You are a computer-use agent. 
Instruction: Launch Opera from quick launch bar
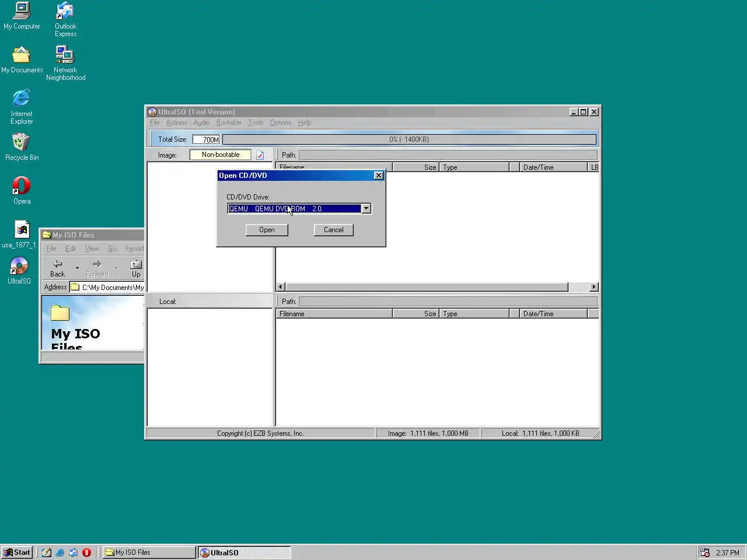(x=87, y=552)
